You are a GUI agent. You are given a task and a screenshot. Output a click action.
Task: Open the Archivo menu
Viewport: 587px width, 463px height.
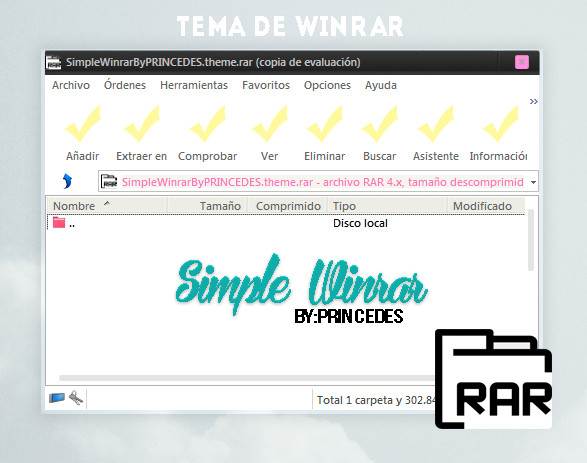coord(71,85)
